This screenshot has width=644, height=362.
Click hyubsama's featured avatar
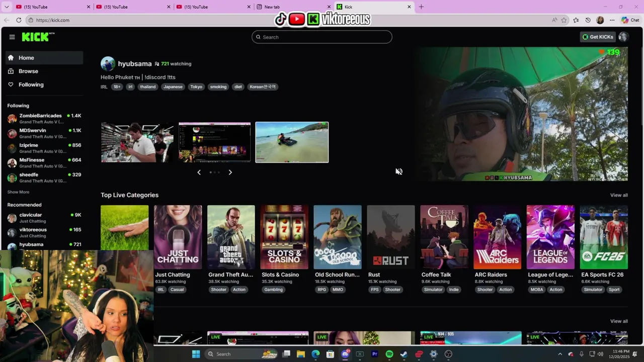coord(108,64)
